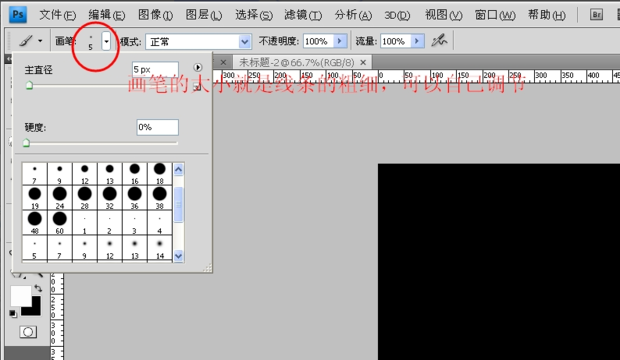
Task: Open the 编辑 (Edit) menu
Action: coord(107,15)
